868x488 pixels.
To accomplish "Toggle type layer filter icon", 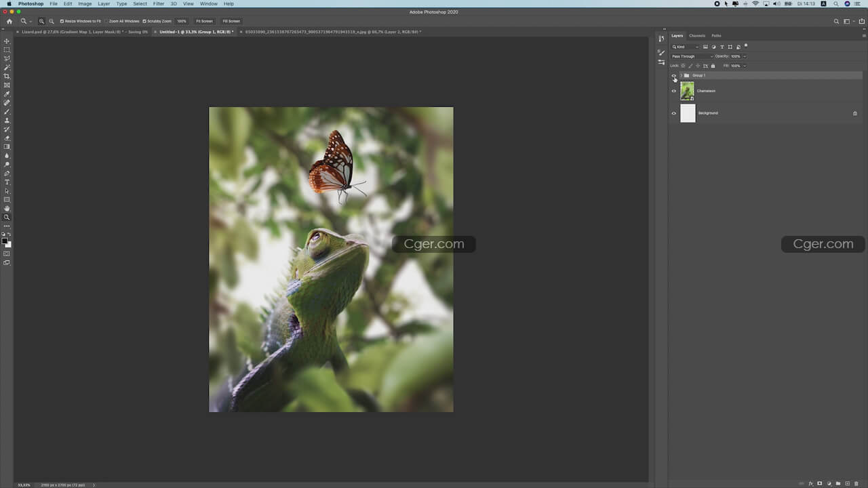I will click(x=722, y=47).
